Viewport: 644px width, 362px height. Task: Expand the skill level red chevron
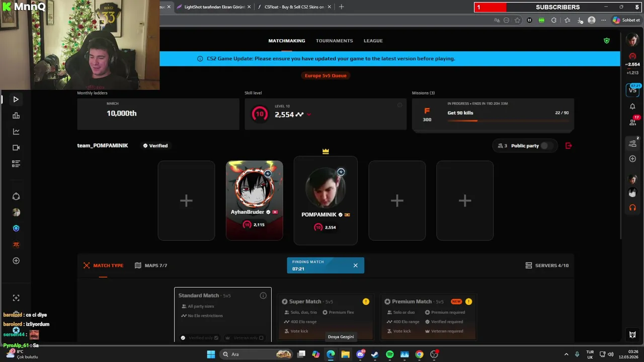click(x=308, y=115)
